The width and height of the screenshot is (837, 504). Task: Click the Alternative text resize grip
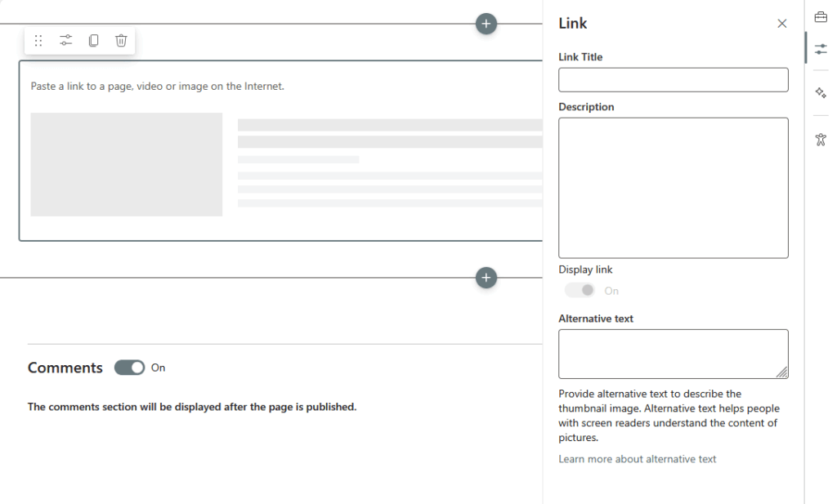pyautogui.click(x=782, y=372)
